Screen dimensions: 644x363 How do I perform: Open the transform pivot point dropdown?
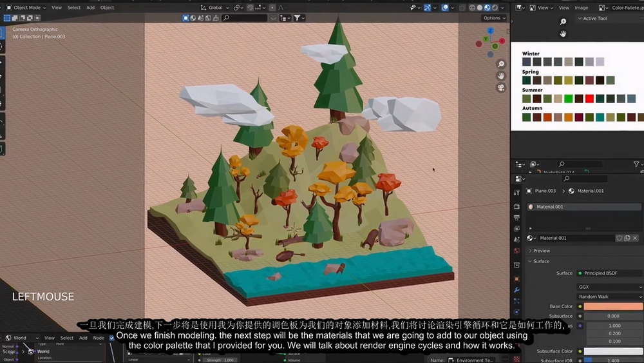(238, 7)
